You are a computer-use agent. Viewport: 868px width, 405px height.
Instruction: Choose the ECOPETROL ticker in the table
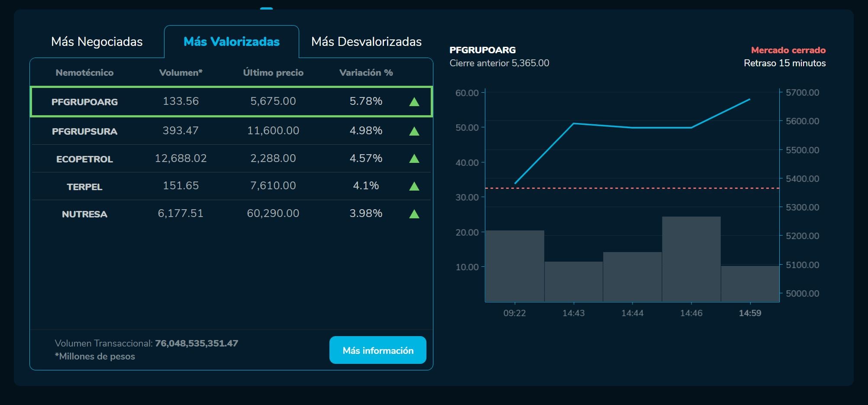click(84, 159)
